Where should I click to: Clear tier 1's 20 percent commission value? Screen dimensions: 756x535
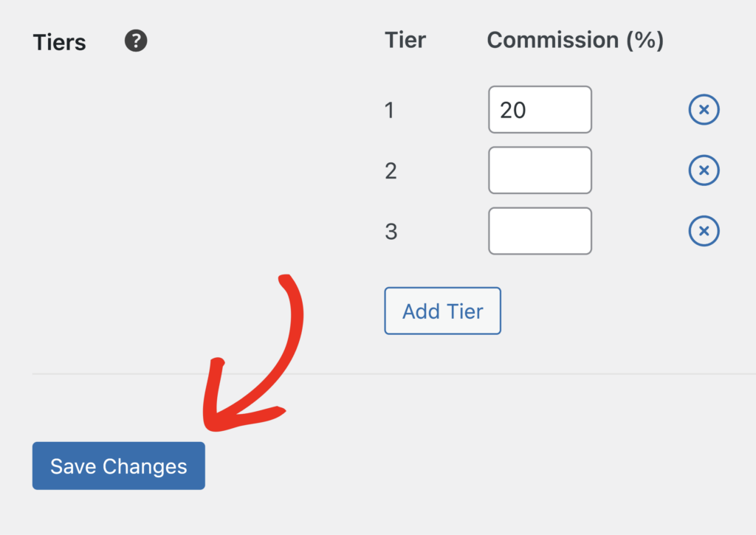pyautogui.click(x=540, y=109)
